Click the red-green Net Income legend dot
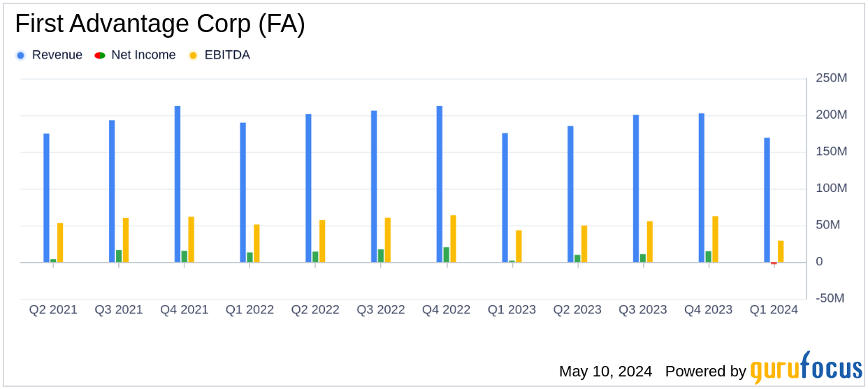 click(x=100, y=55)
